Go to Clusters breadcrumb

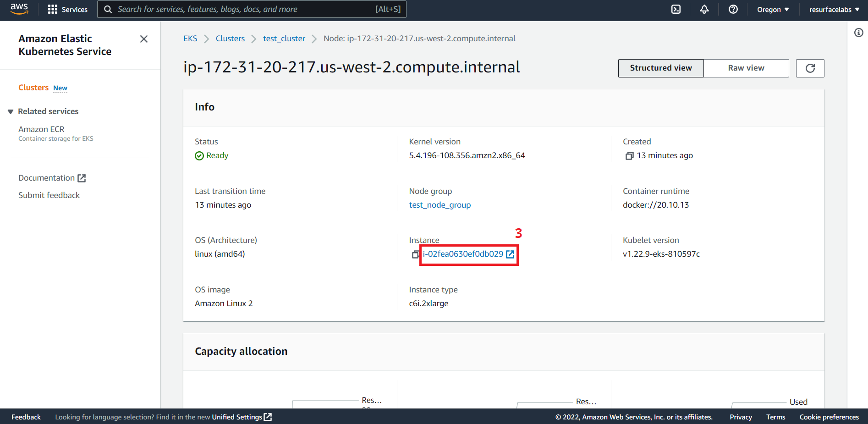coord(230,39)
